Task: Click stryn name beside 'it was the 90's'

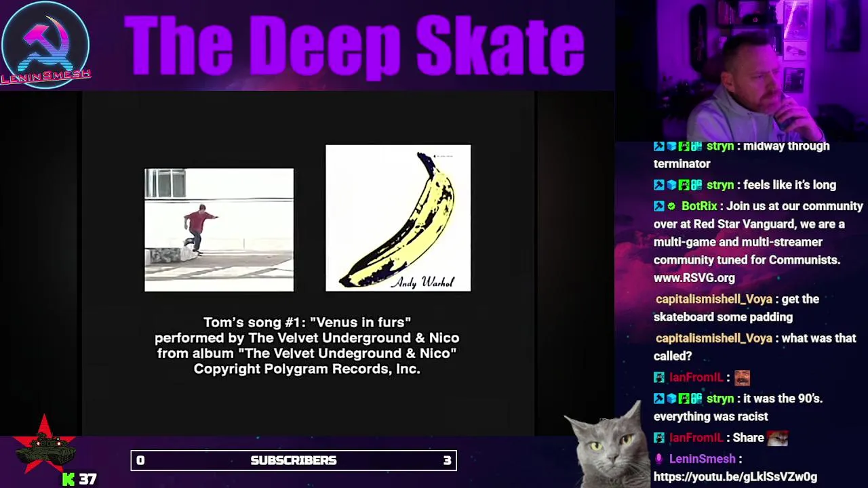Action: point(719,399)
